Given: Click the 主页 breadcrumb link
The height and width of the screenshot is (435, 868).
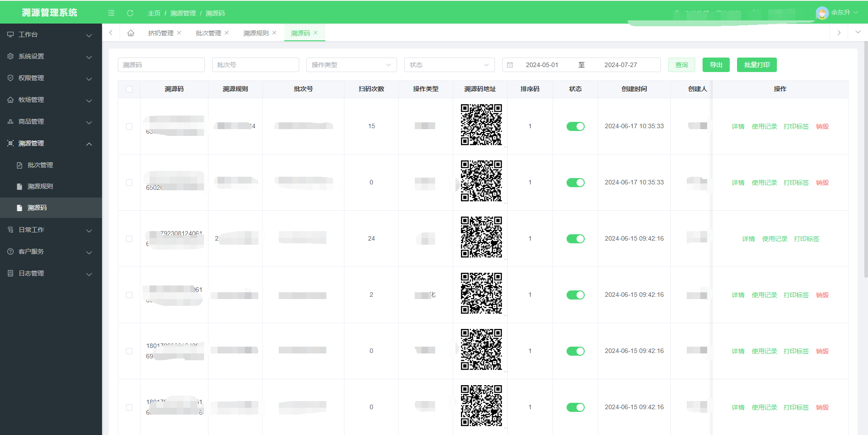Looking at the screenshot, I should pos(154,13).
